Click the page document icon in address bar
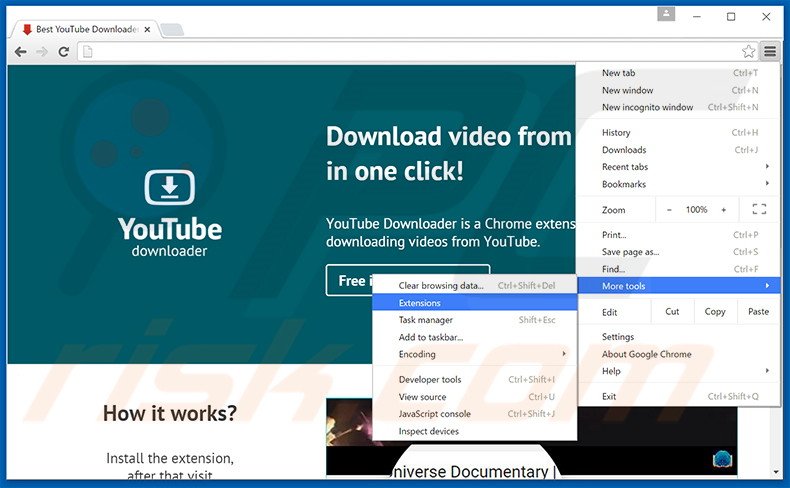 point(88,51)
